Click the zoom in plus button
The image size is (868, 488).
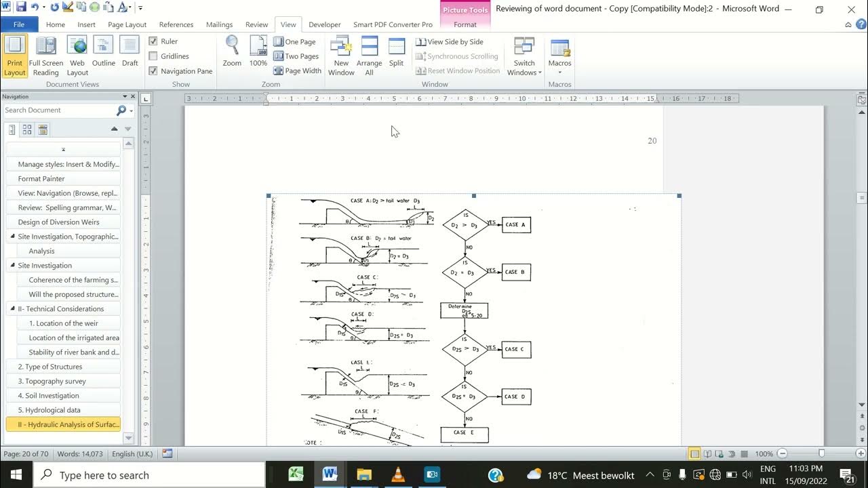861,453
